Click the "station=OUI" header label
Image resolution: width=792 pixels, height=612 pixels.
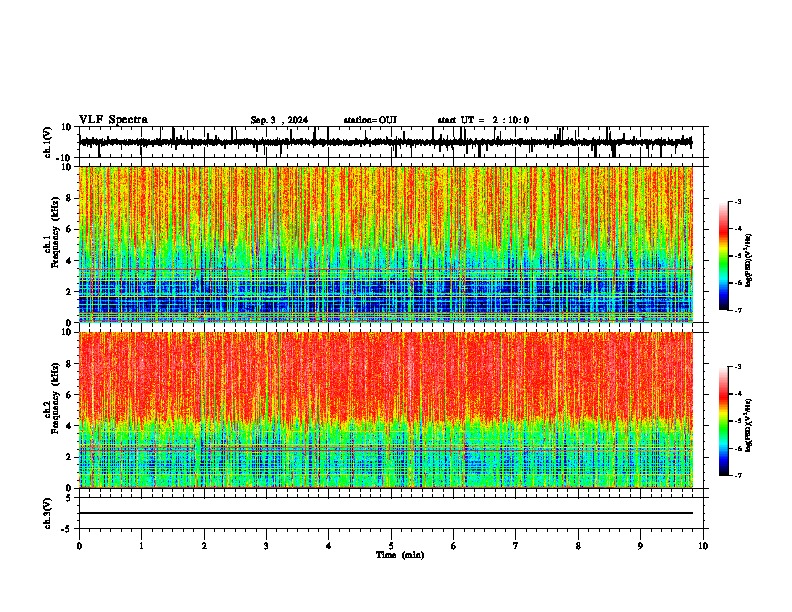[370, 120]
